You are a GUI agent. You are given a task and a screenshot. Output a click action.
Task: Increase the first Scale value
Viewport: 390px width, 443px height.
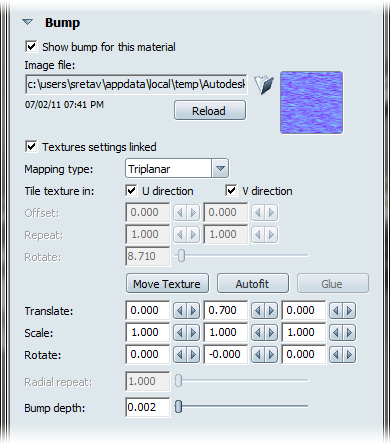[193, 333]
